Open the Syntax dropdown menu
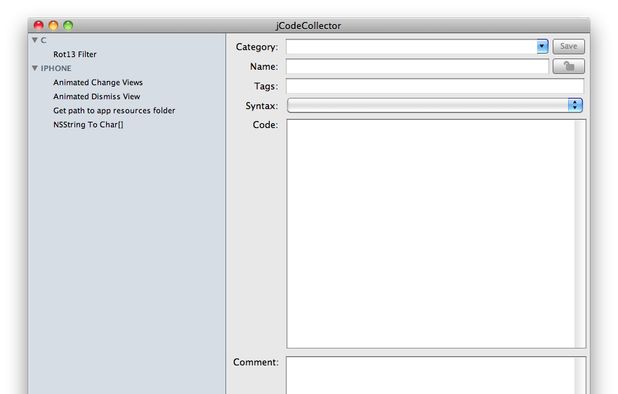The image size is (618, 394). (x=435, y=105)
